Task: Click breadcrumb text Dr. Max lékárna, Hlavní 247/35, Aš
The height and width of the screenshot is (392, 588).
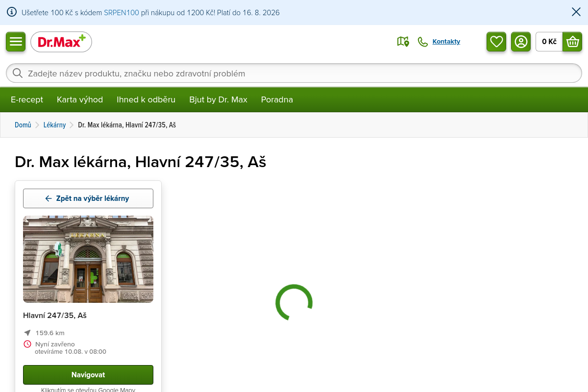Action: point(127,125)
